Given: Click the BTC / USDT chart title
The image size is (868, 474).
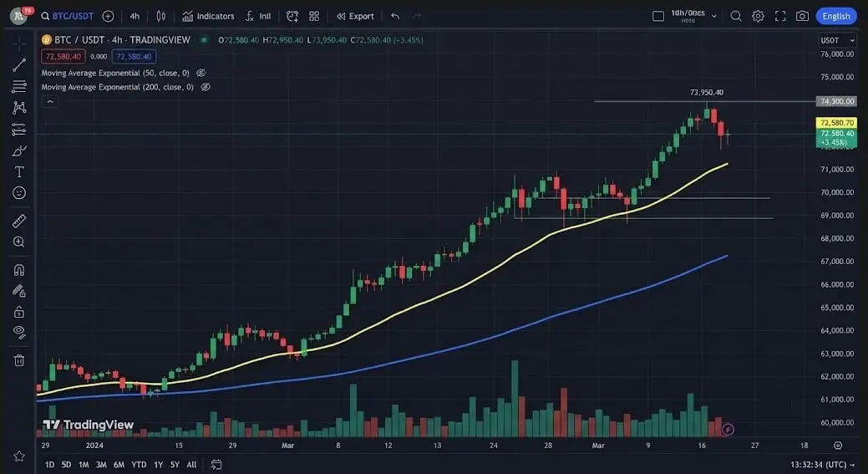Looking at the screenshot, I should 122,40.
